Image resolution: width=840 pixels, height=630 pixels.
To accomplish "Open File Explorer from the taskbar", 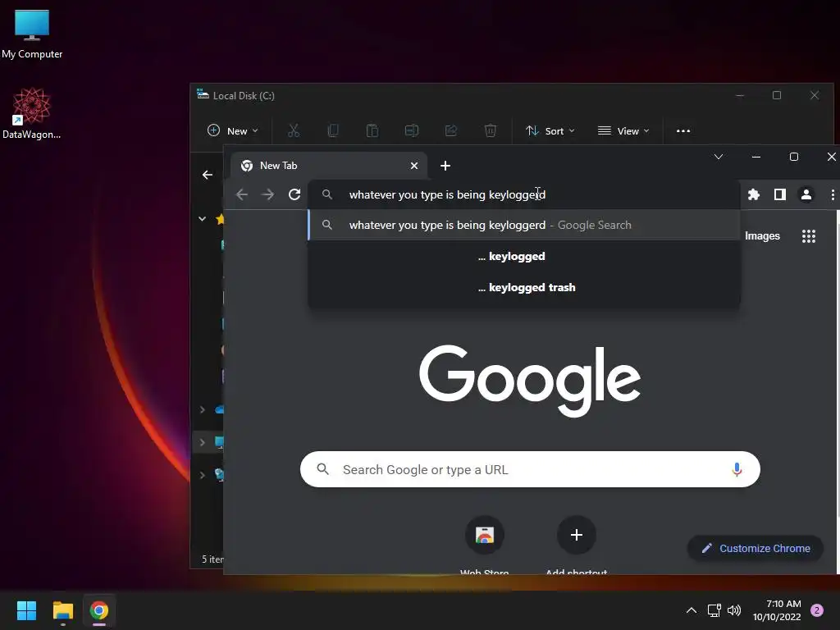I will pyautogui.click(x=62, y=610).
